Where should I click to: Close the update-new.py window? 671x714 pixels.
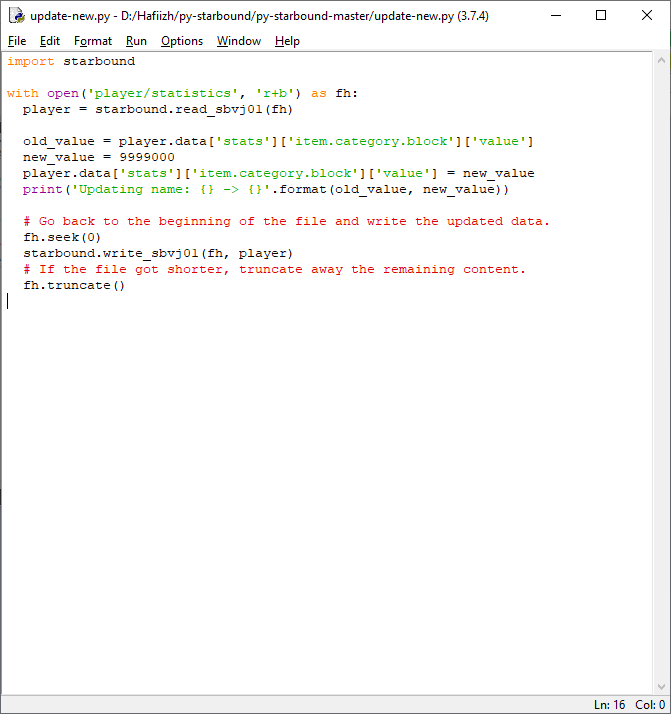pyautogui.click(x=647, y=15)
